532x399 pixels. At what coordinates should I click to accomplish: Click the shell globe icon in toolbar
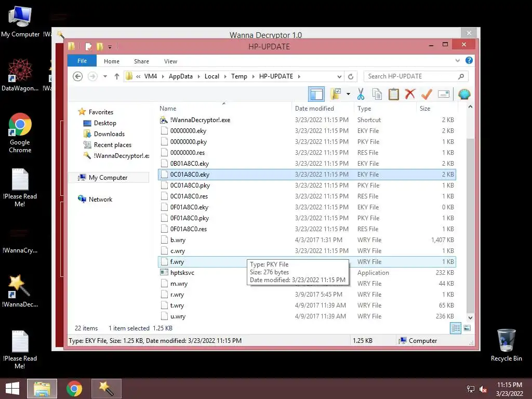pyautogui.click(x=464, y=94)
